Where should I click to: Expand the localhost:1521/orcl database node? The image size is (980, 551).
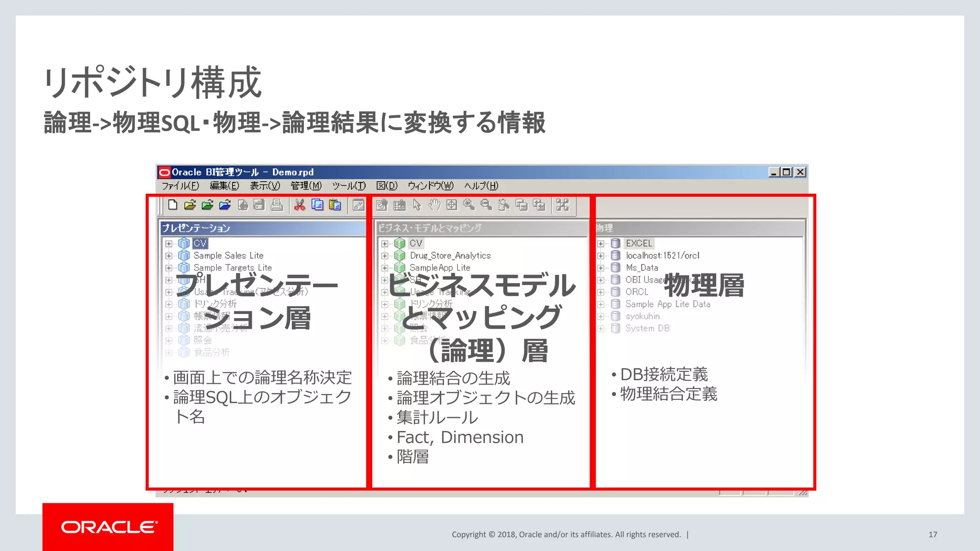(601, 256)
